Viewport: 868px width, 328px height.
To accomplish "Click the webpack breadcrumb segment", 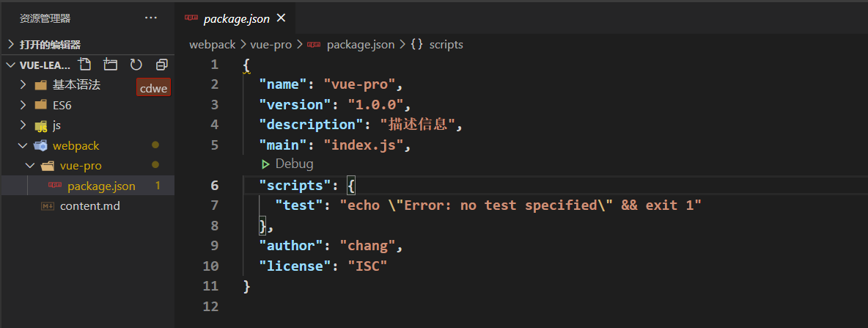I will pos(213,44).
